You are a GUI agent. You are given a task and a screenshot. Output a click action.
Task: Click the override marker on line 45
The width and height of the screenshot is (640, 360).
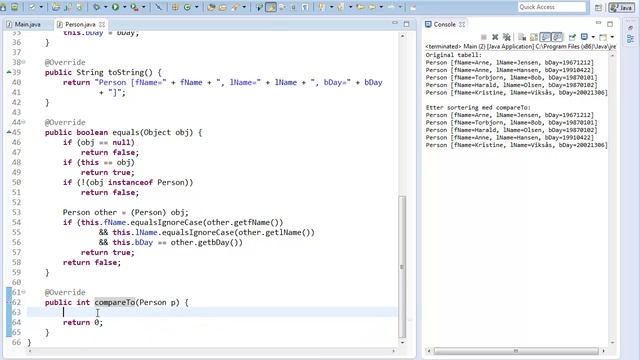(x=9, y=132)
